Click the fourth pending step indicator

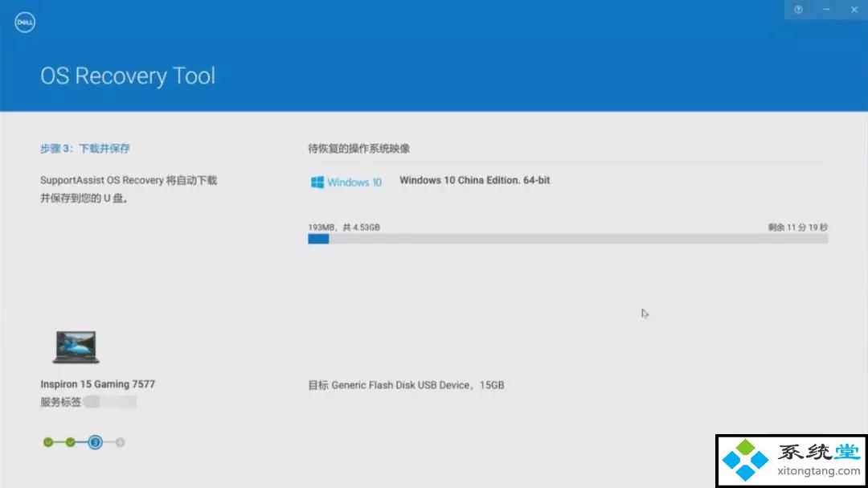pyautogui.click(x=120, y=442)
